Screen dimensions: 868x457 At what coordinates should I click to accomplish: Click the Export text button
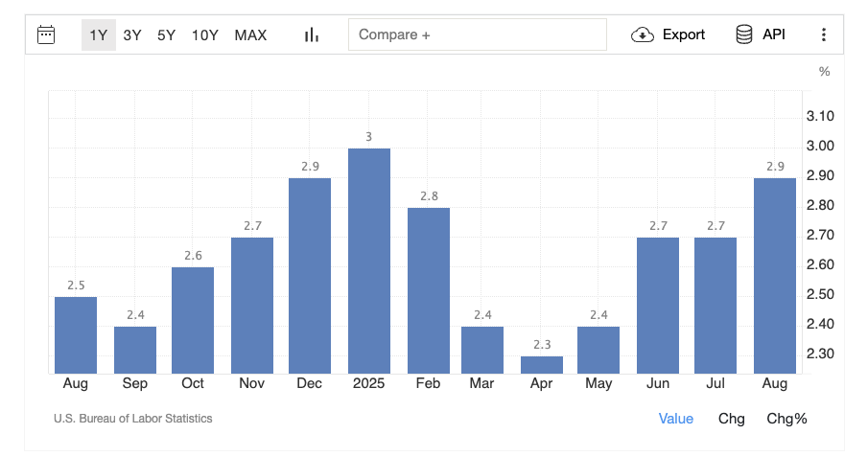683,35
